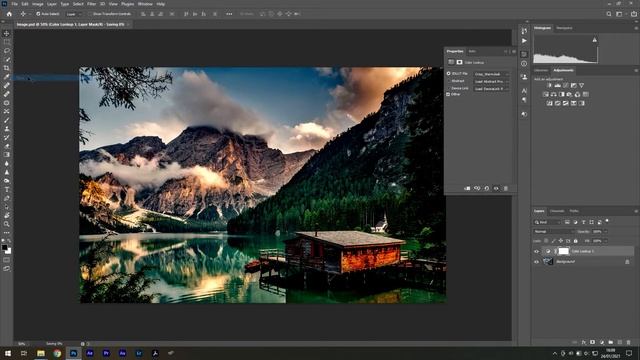Image resolution: width=640 pixels, height=360 pixels.
Task: Switch to the Paths tab
Action: [574, 211]
